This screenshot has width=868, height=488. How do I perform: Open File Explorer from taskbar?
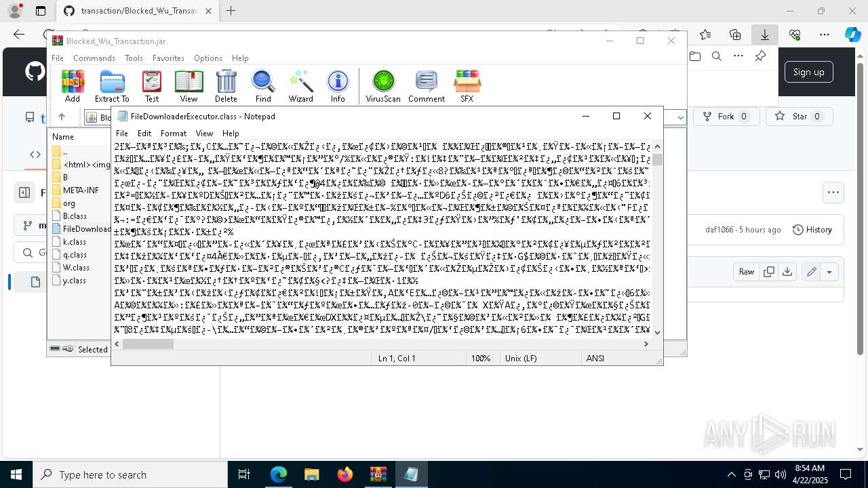pyautogui.click(x=311, y=474)
